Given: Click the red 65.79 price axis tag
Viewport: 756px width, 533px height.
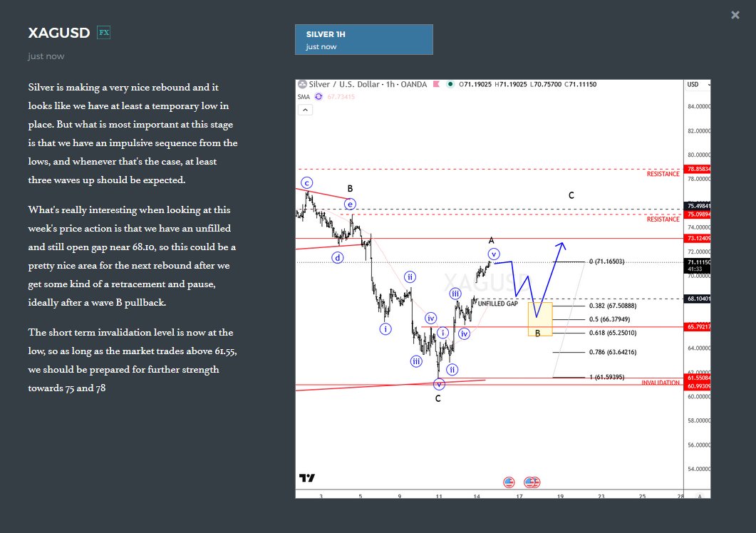Looking at the screenshot, I should point(697,327).
